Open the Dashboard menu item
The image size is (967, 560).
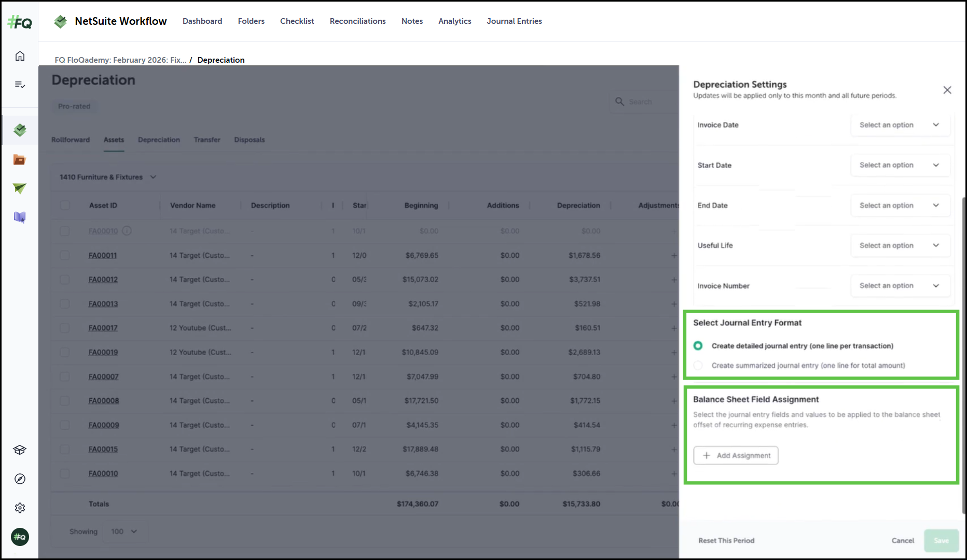coord(202,21)
